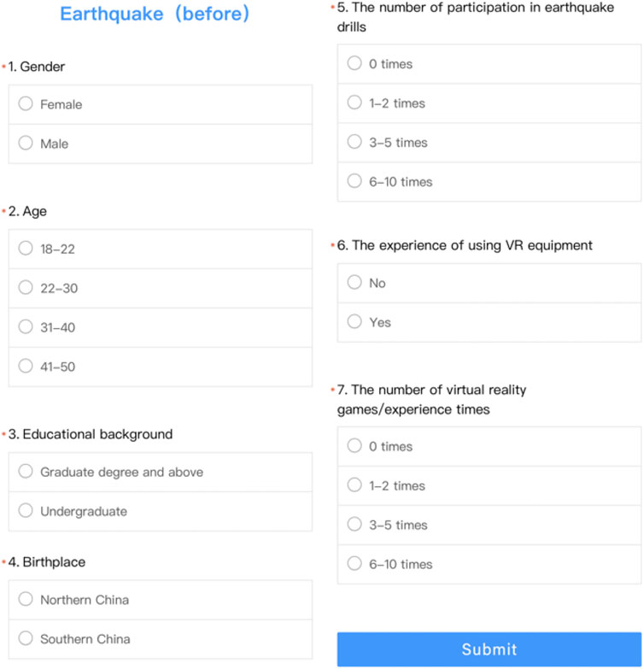This screenshot has width=644, height=669.
Task: Select age range 31–40
Action: [x=26, y=327]
